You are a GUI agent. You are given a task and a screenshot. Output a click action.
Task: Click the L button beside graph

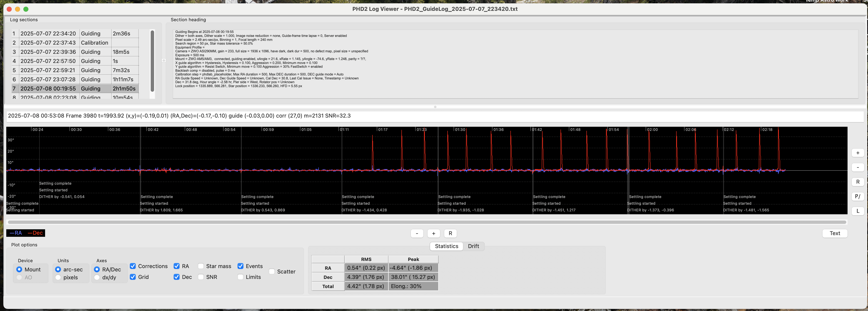tap(858, 211)
